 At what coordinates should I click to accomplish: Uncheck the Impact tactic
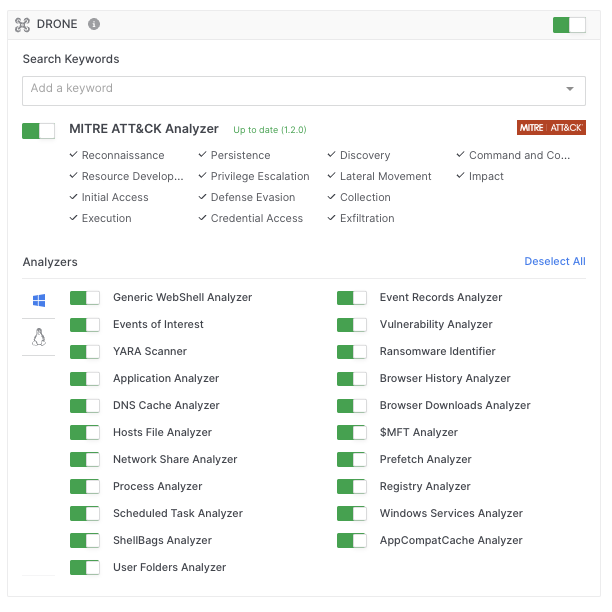[x=461, y=177]
